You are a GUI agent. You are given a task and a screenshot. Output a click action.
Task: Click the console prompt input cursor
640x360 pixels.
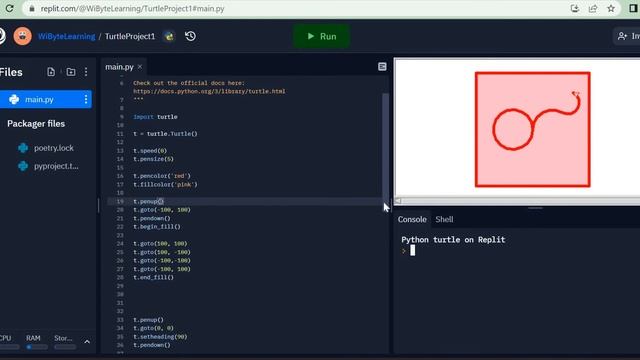click(413, 250)
